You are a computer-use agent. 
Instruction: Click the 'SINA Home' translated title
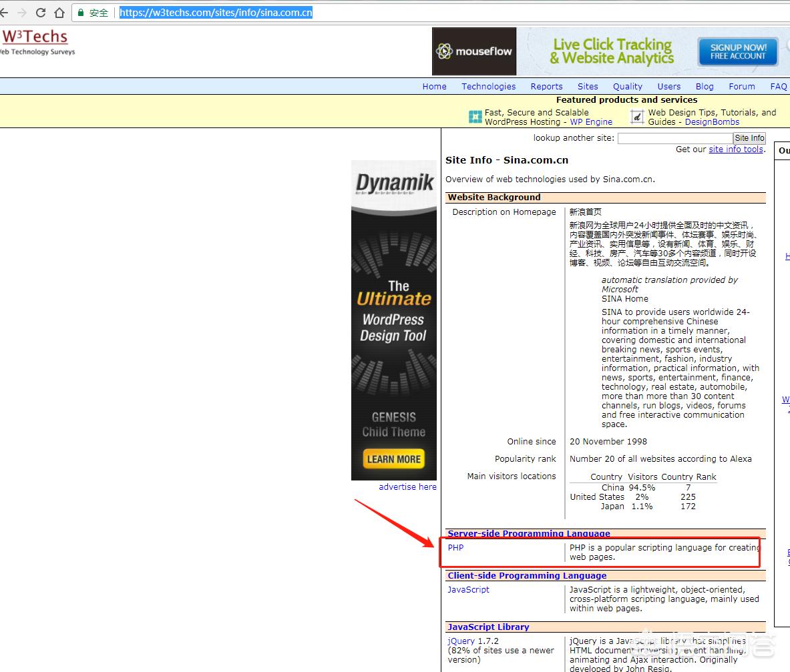(x=625, y=299)
